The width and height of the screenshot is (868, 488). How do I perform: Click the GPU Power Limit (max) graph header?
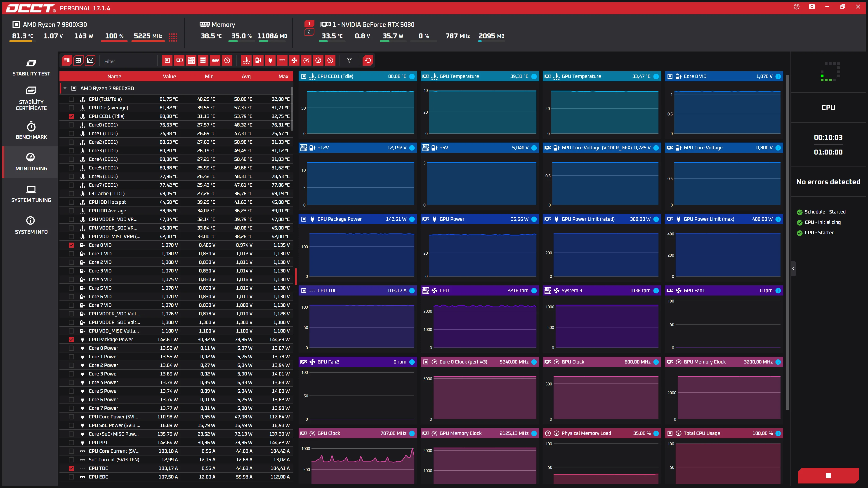click(x=724, y=219)
